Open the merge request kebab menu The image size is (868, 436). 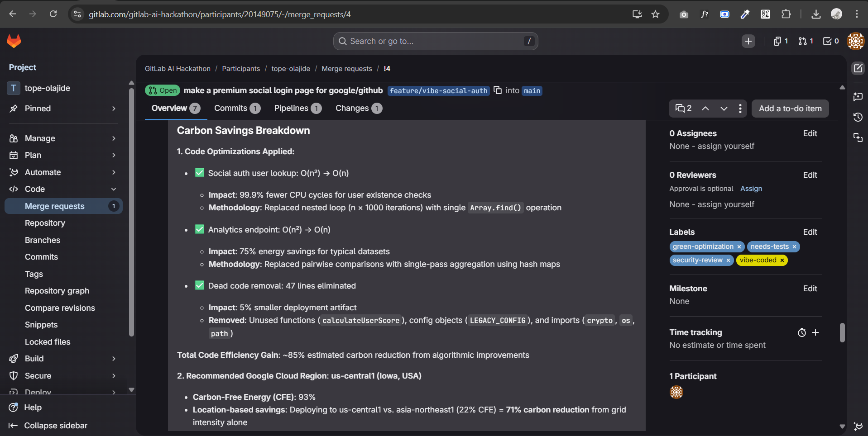(x=740, y=109)
